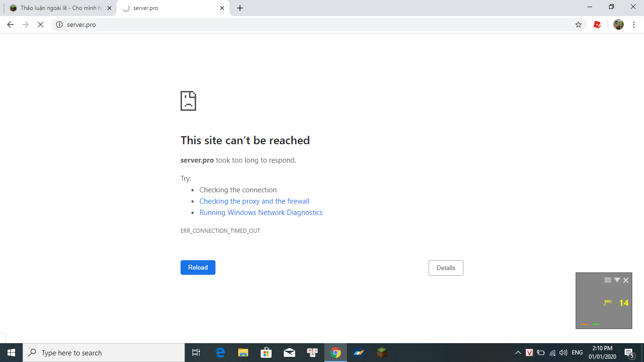
Task: Open the blue striped app on taskbar
Action: (359, 353)
